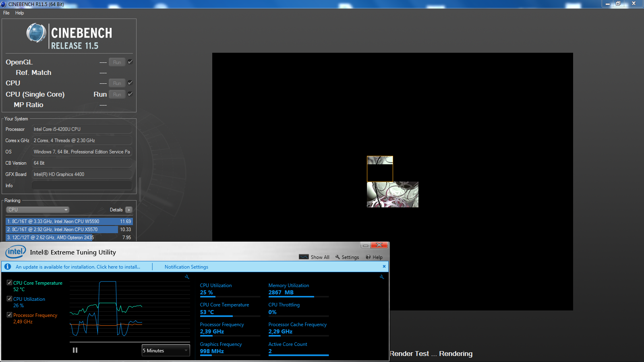Open the CPU ranking dropdown
The height and width of the screenshot is (362, 644).
38,210
